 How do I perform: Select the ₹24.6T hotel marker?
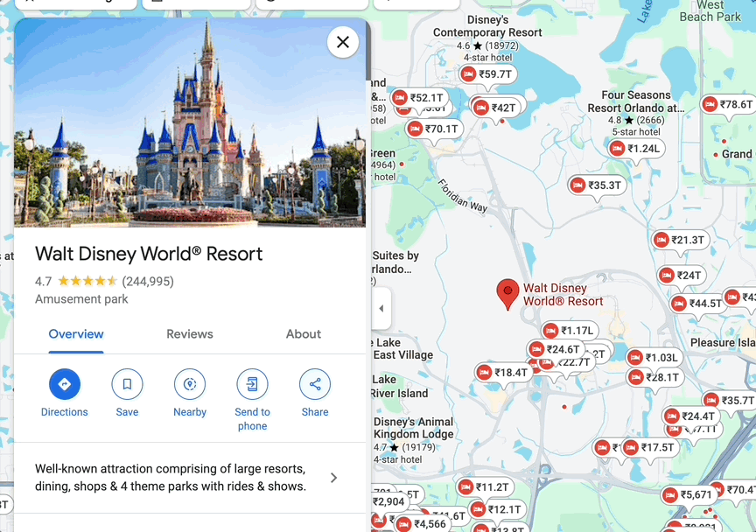click(556, 349)
